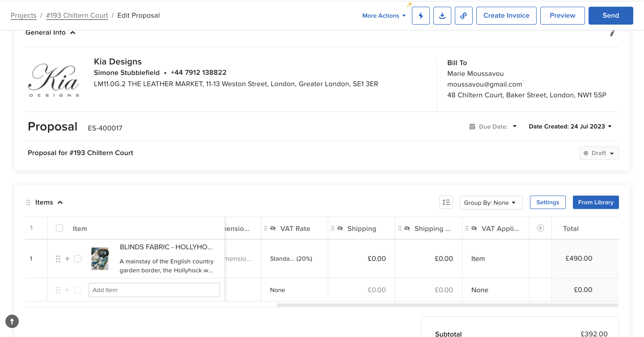
Task: Go to the Projects breadcrumb link
Action: click(23, 15)
